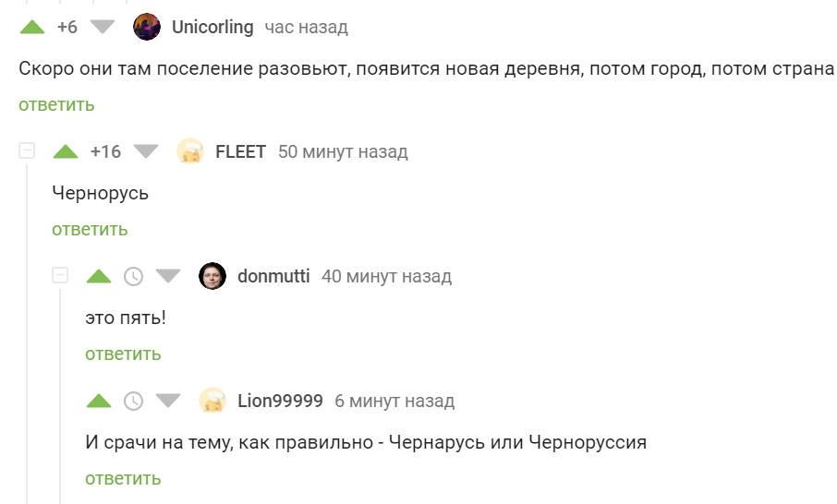
Task: Click the clock icon on donmutti's comment
Action: pos(134,276)
